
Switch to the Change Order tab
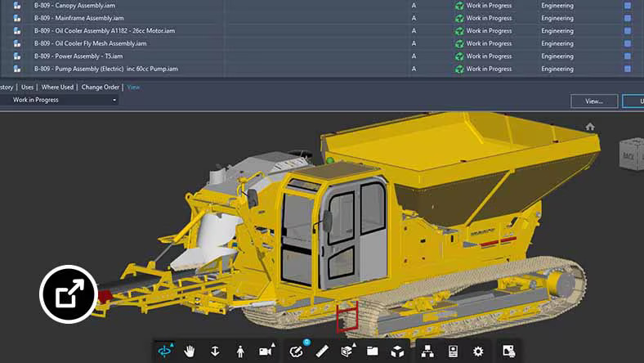coord(101,87)
